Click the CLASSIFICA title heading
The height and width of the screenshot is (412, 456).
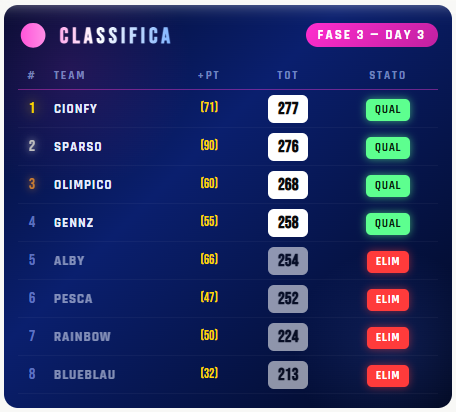tap(115, 36)
